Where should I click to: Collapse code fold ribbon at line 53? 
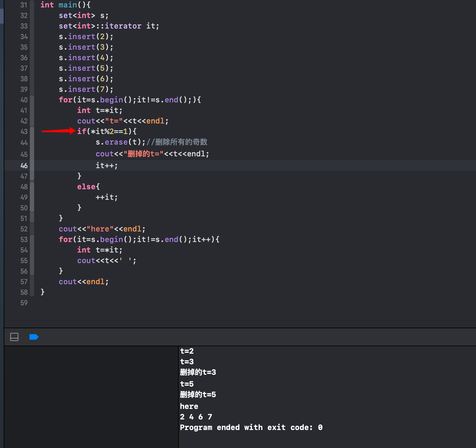[x=32, y=240]
